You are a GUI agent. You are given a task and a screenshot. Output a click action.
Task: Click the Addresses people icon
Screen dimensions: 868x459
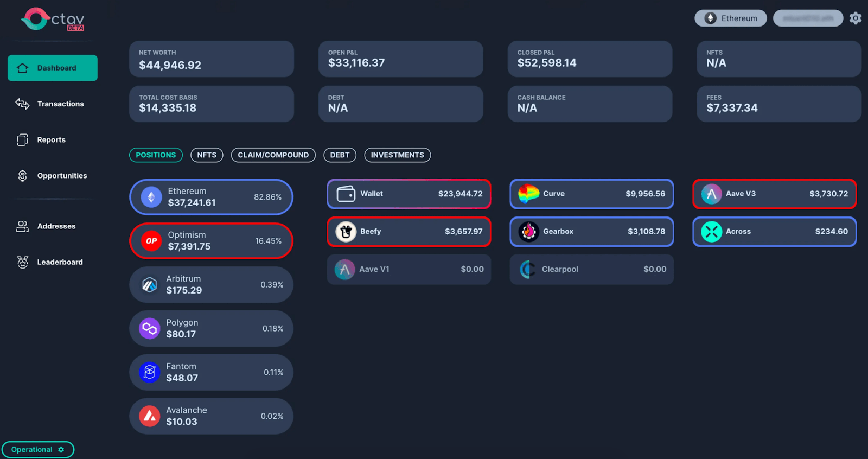coord(23,226)
